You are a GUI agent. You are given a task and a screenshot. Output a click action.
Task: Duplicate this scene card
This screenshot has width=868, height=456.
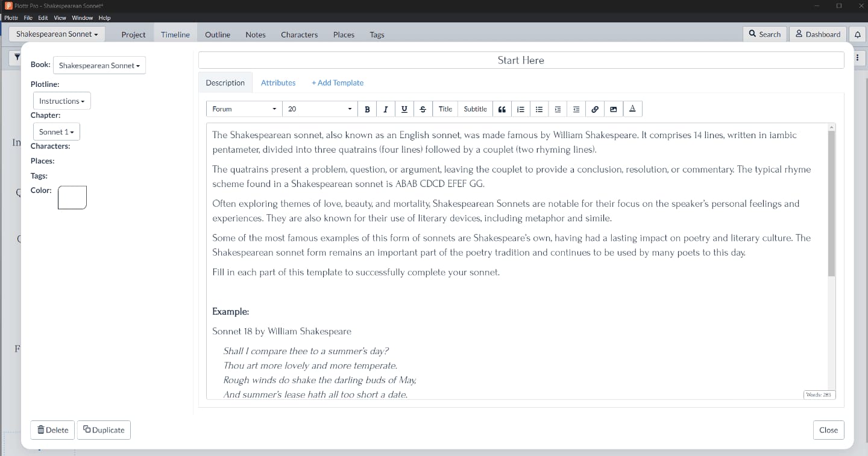coord(104,429)
